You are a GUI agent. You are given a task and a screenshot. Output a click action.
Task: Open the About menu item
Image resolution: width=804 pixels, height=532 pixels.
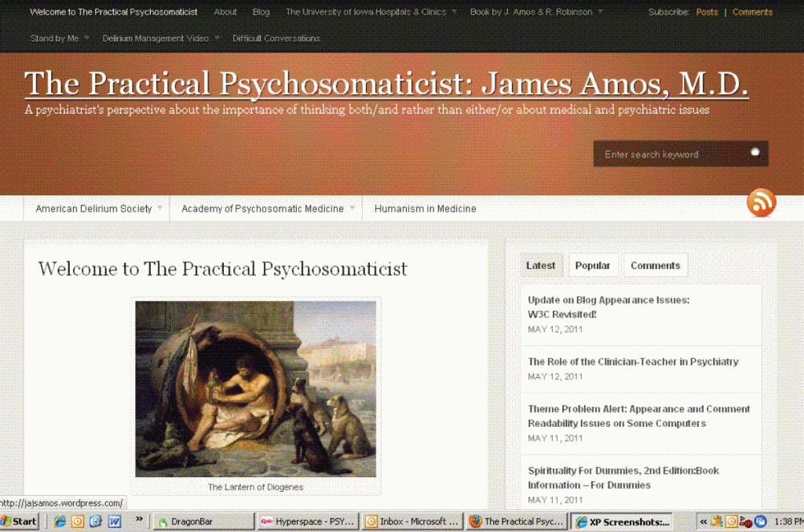coord(225,12)
